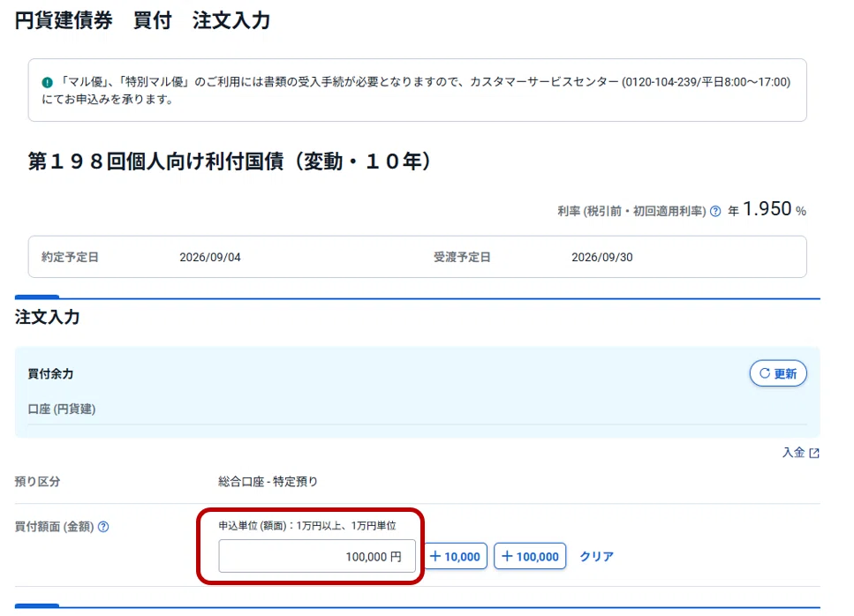Select the 口座 (円貨建) row
854x616 pixels.
pos(417,409)
